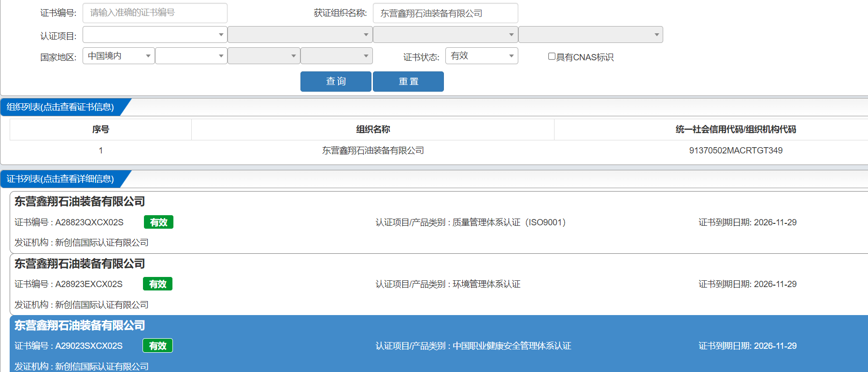Click the 序号 column header

click(100, 129)
